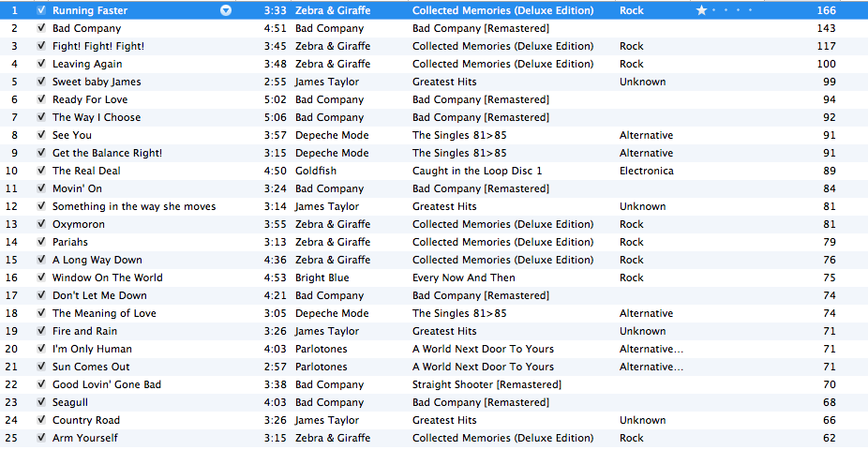Select the song Don't Let Me Down

coord(99,295)
